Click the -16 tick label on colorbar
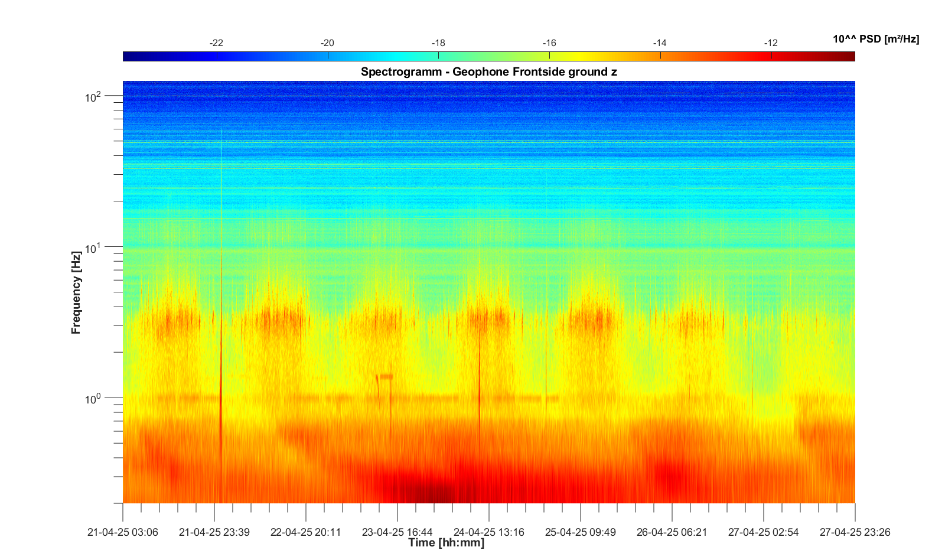Image resolution: width=945 pixels, height=560 pixels. tap(549, 43)
